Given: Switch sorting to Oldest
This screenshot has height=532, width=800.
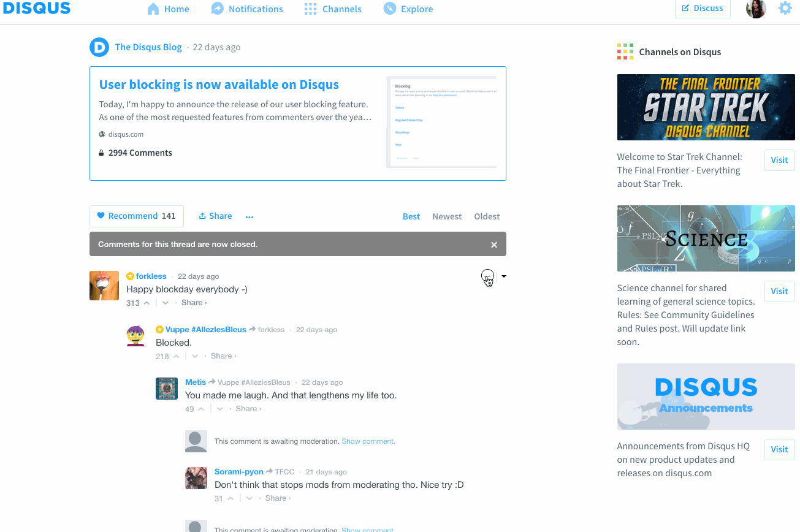Looking at the screenshot, I should 487,216.
